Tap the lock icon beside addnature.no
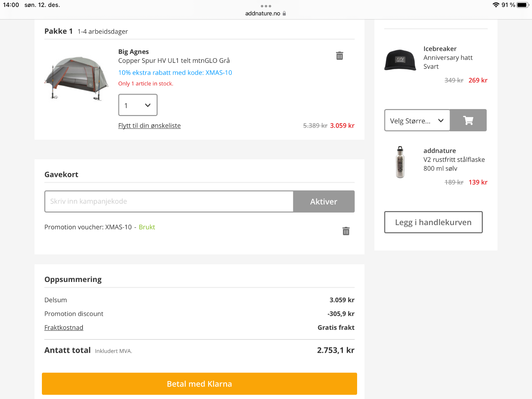Screen dimensions: 532x399 pos(284,14)
